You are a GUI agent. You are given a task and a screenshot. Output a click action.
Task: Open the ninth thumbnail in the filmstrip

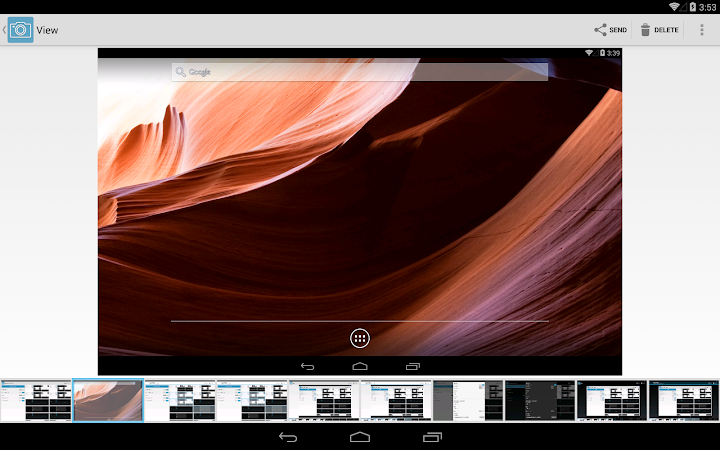612,400
